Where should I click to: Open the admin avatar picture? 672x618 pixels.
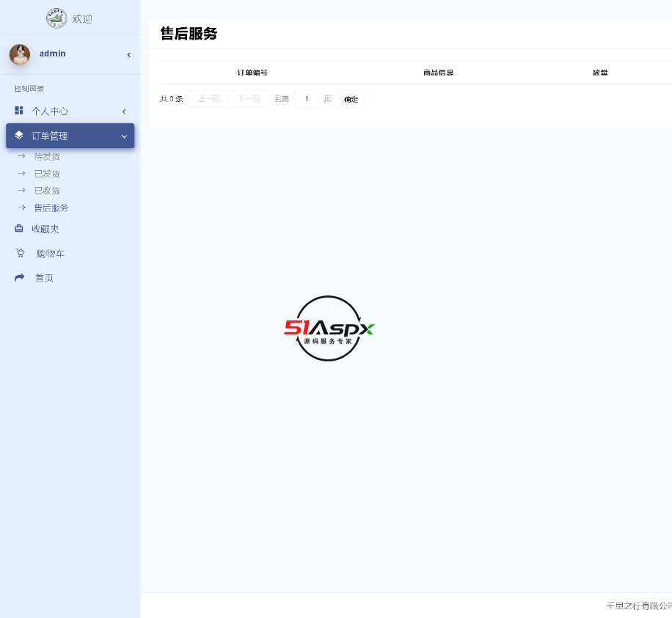[20, 54]
